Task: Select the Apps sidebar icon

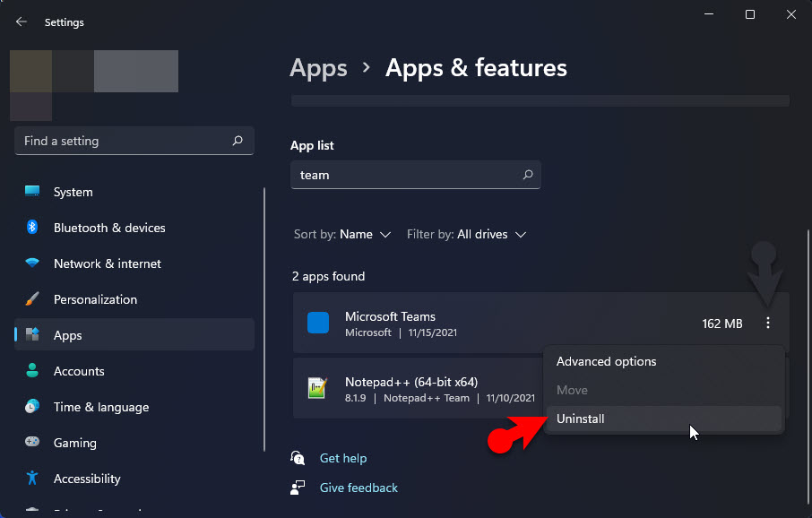Action: point(32,334)
